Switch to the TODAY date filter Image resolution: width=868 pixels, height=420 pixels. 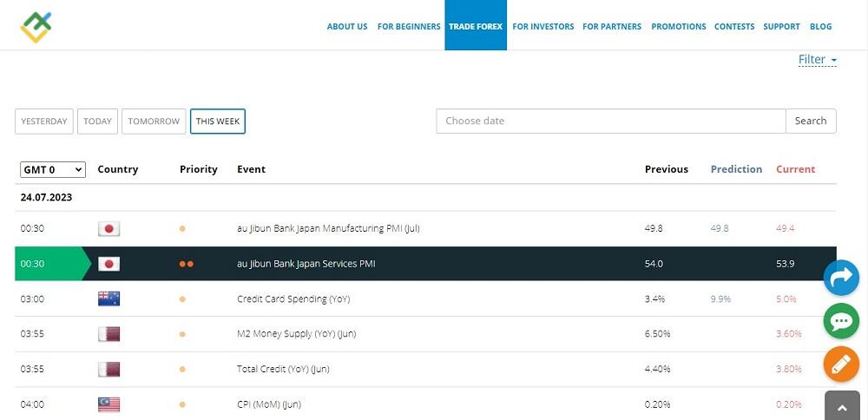[x=97, y=121]
